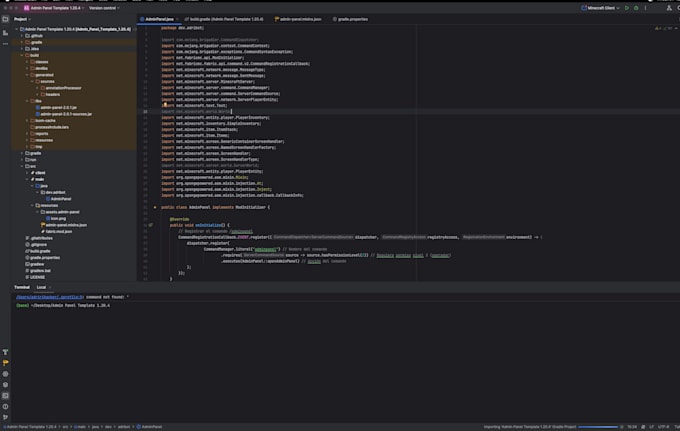The height and width of the screenshot is (431, 680).
Task: Expand the .github folder
Action: point(22,36)
